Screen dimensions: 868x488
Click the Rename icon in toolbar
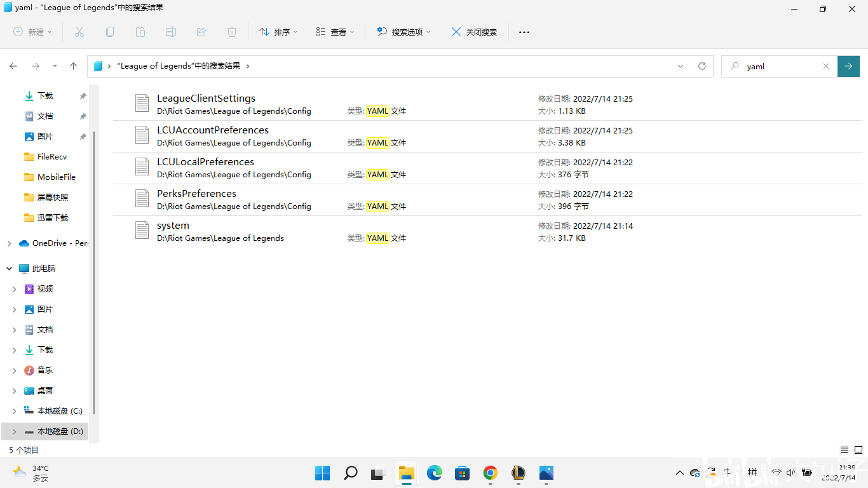(171, 32)
